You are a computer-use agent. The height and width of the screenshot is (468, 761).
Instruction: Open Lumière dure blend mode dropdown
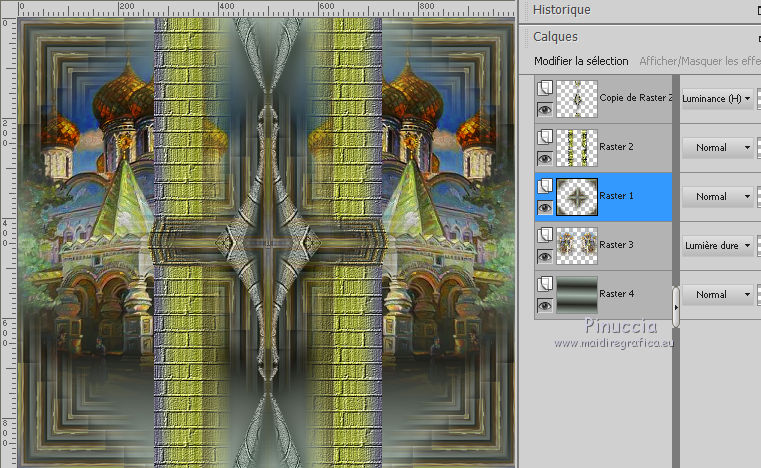pos(717,246)
